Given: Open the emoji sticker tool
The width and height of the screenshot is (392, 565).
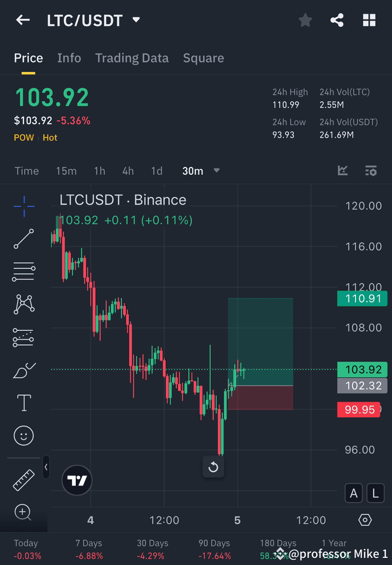Looking at the screenshot, I should (24, 435).
